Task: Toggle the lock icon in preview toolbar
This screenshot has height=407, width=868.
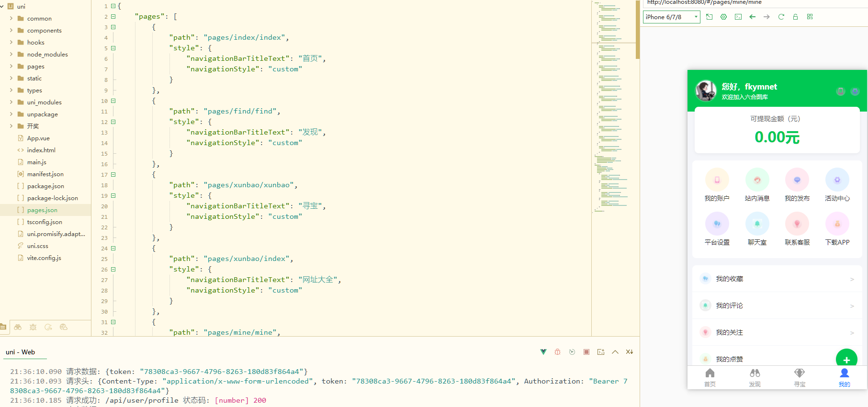Action: (795, 17)
